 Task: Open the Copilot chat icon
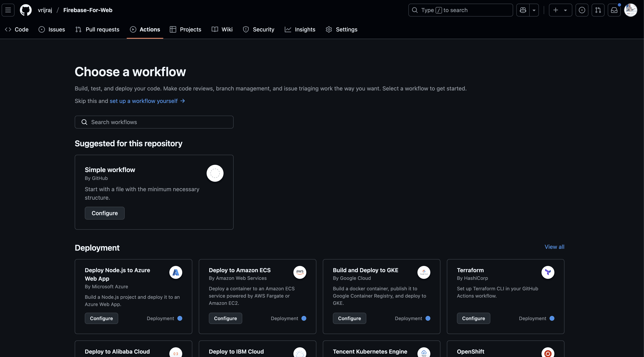click(523, 10)
